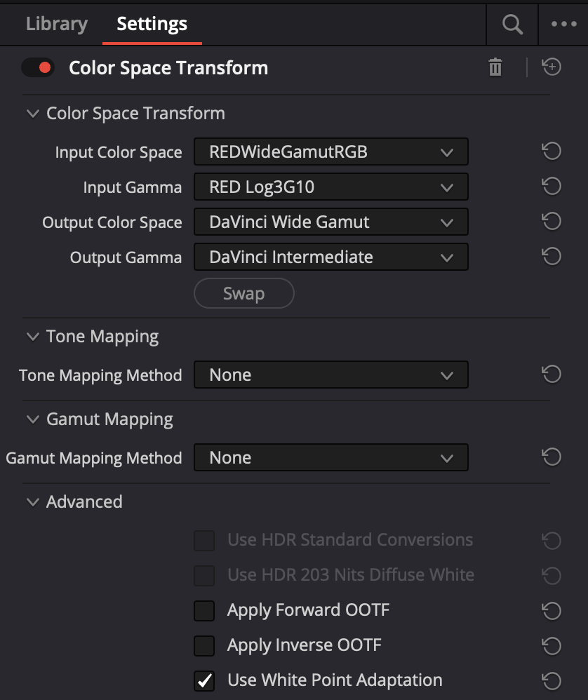This screenshot has width=588, height=700.
Task: Open the Gamut Mapping Method dropdown
Action: 330,457
